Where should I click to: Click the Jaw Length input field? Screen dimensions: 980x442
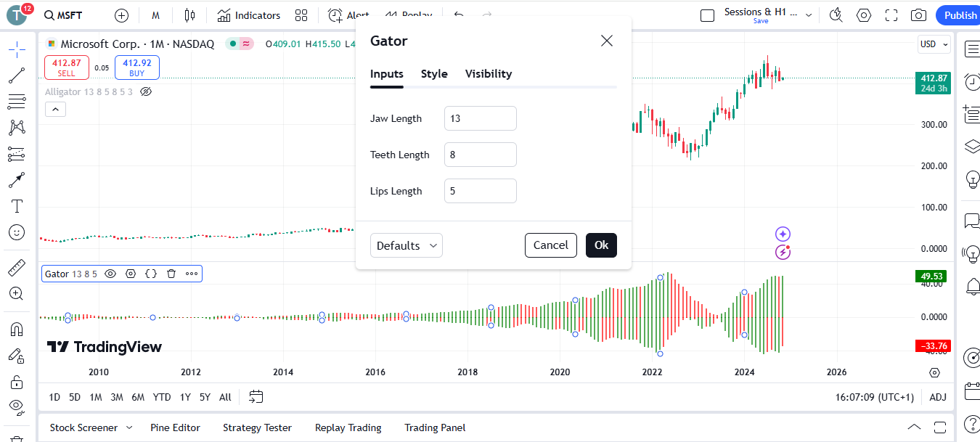(480, 118)
